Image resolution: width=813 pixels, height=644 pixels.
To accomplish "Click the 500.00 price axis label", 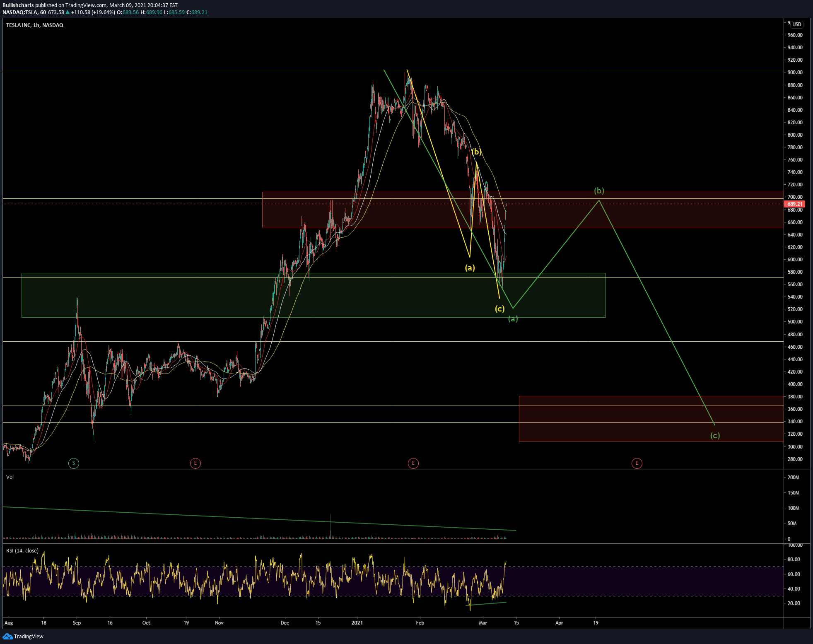I will (x=795, y=321).
